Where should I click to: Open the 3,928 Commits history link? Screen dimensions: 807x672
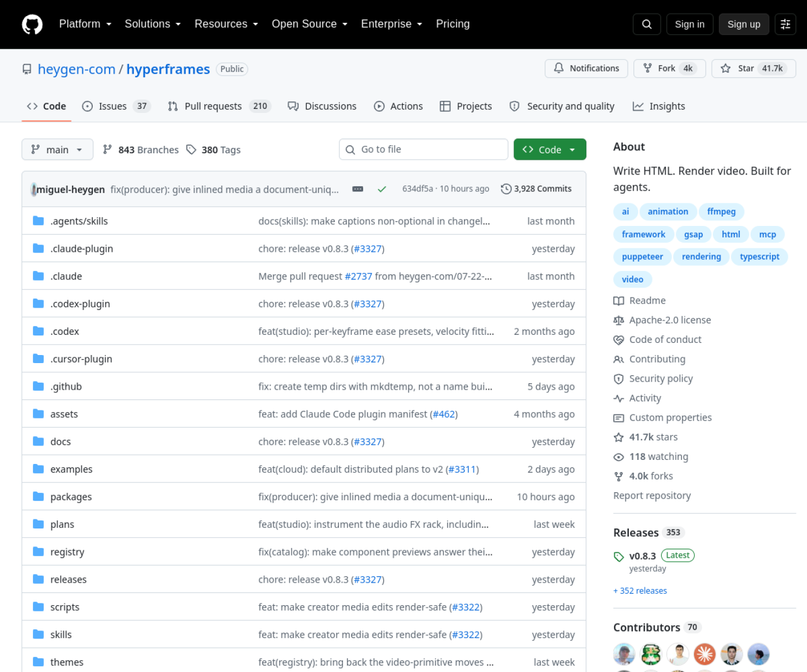click(537, 188)
